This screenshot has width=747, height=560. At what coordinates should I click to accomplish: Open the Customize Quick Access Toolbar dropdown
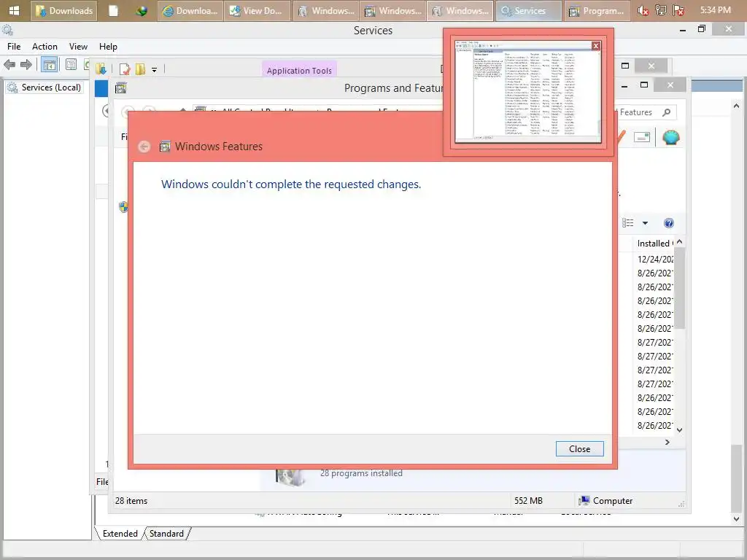tap(155, 70)
